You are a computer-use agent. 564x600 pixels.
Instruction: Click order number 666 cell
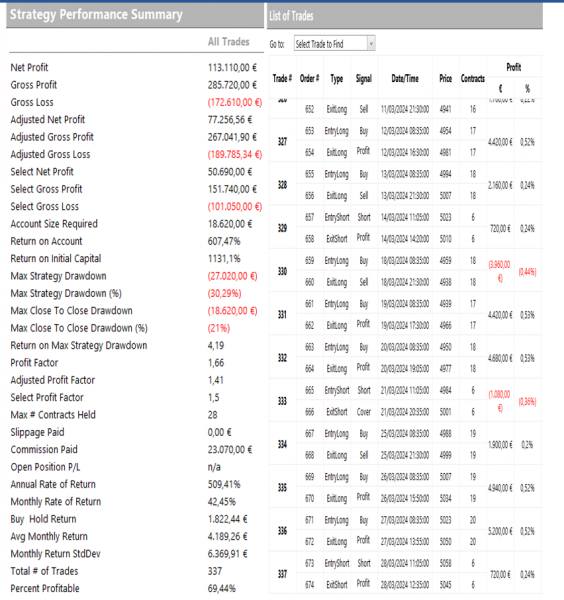[310, 412]
